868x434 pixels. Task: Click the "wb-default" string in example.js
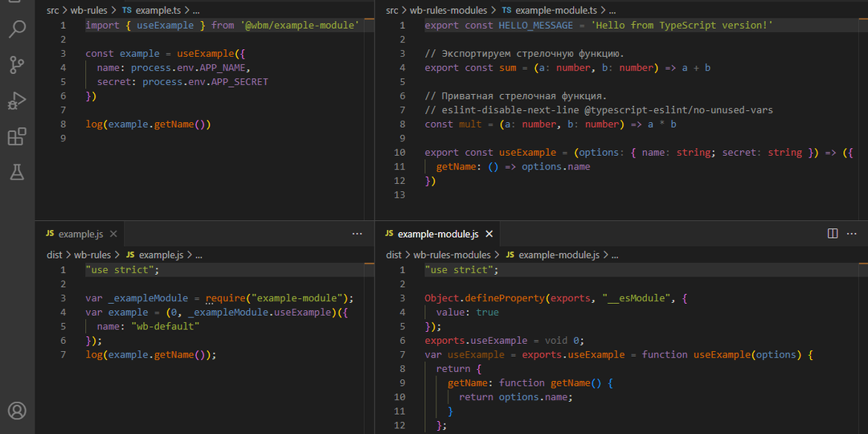tap(165, 326)
